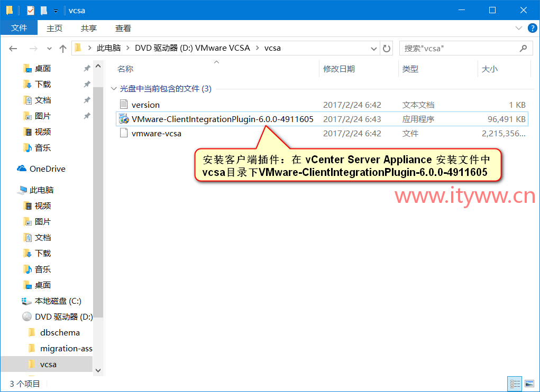Screen dimensions: 540x392
Task: Open pinned 下载 in Quick access
Action: [43, 84]
